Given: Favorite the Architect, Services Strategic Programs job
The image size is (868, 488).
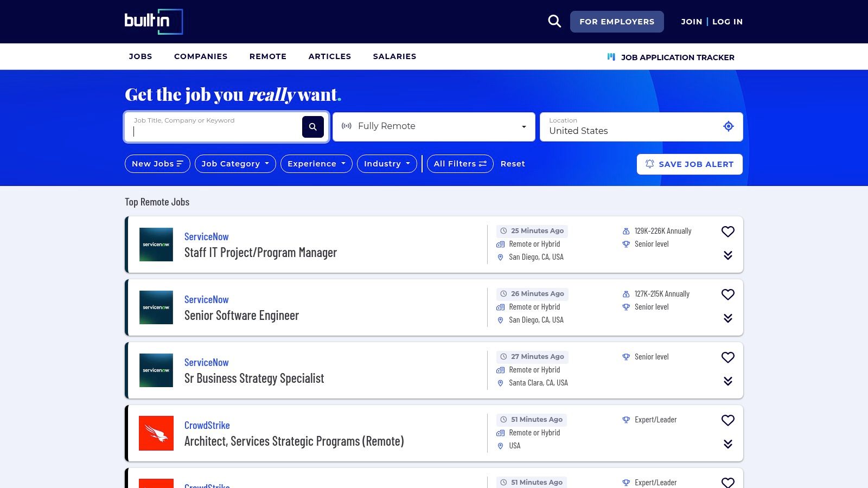Looking at the screenshot, I should click(x=728, y=420).
